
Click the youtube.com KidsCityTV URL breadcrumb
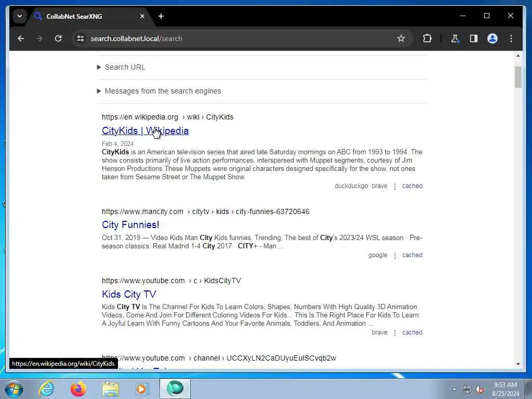[x=171, y=281]
